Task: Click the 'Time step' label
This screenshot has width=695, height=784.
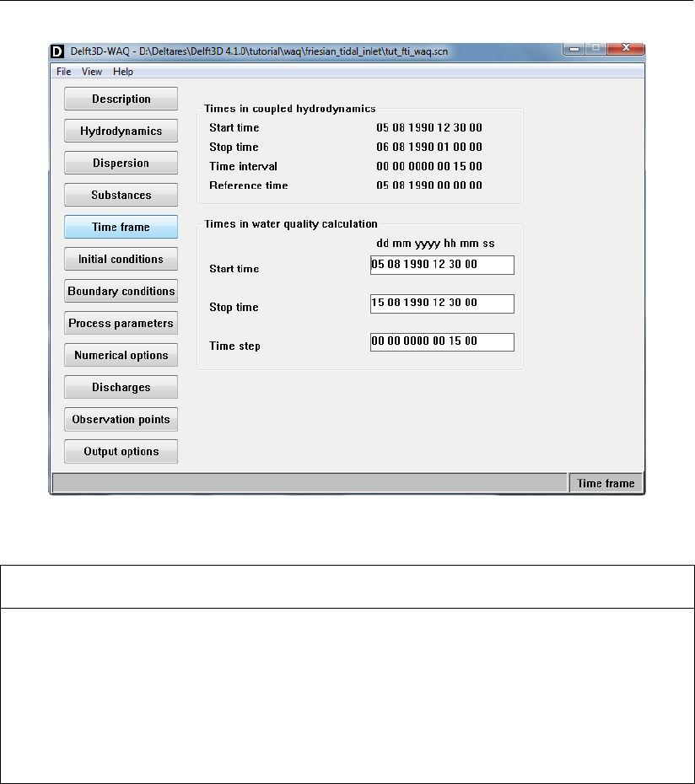Action: [x=234, y=346]
